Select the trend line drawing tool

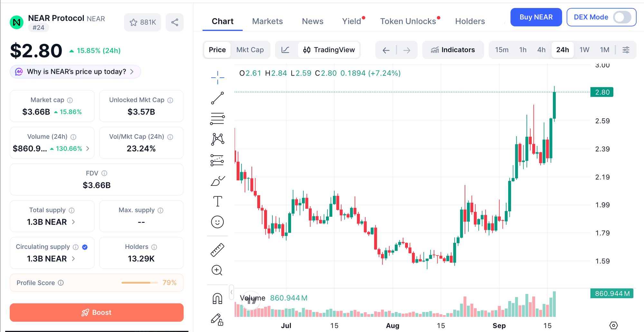click(x=217, y=98)
